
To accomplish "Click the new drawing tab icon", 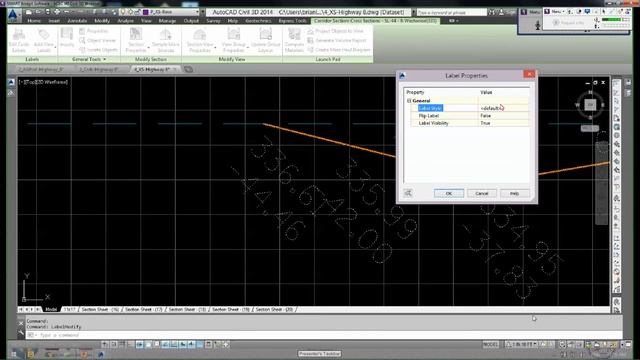I will (x=189, y=69).
